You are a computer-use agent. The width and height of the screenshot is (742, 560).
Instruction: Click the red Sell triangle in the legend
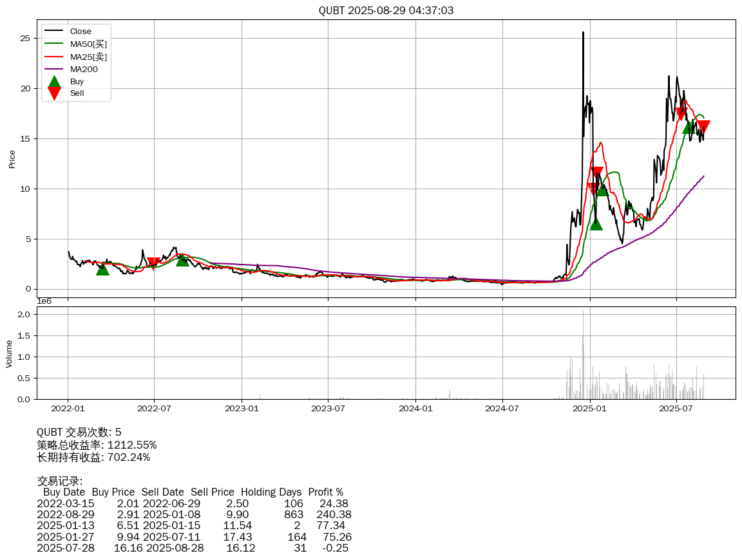point(55,94)
